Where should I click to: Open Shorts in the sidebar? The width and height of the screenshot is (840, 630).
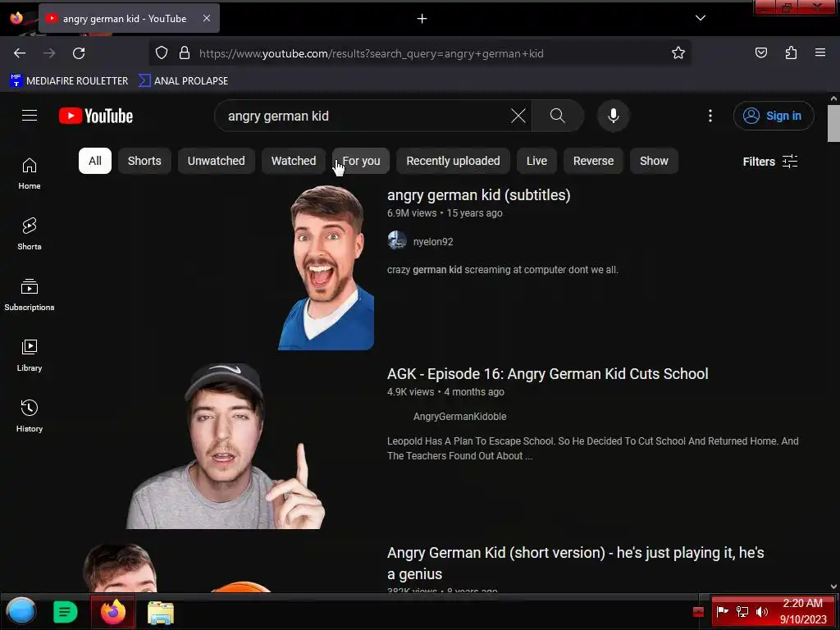pyautogui.click(x=30, y=234)
